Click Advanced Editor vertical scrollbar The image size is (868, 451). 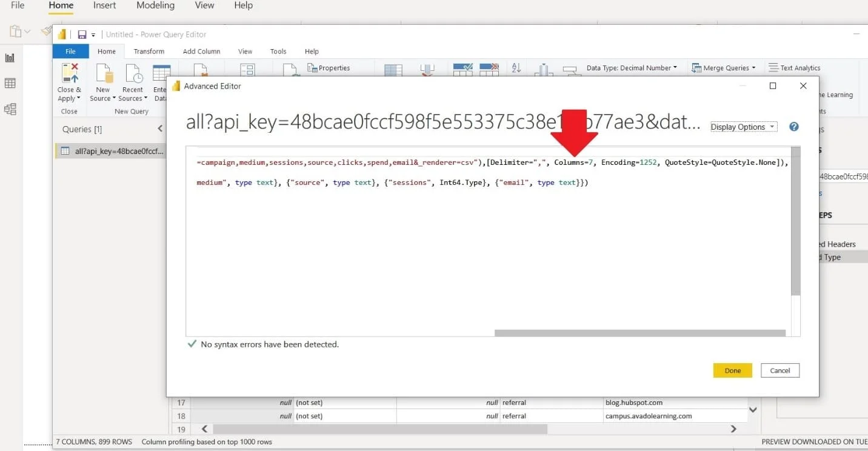[796, 221]
